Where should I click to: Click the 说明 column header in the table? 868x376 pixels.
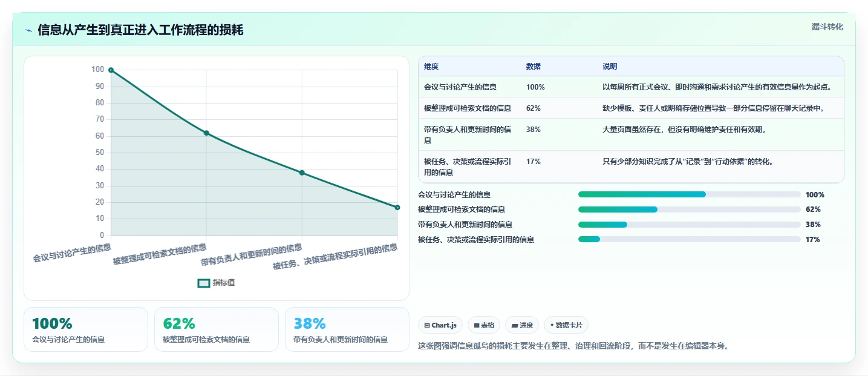coord(610,67)
